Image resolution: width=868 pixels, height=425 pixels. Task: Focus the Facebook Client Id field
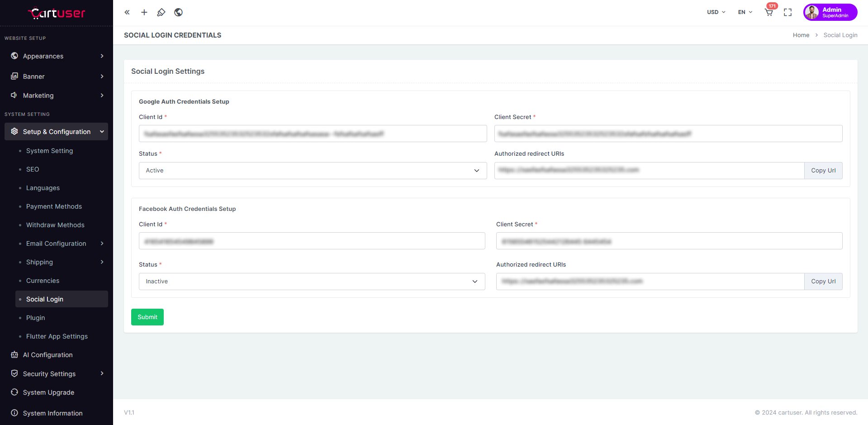[312, 241]
